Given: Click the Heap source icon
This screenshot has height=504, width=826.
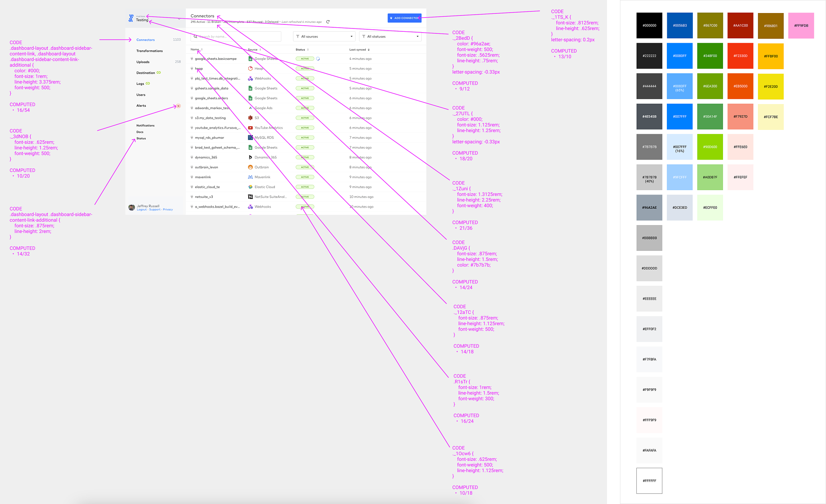Looking at the screenshot, I should pyautogui.click(x=250, y=68).
